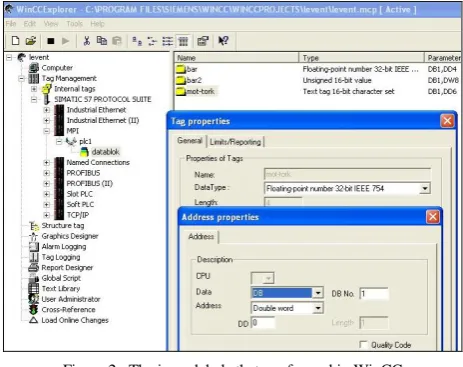Click the Properties toolbar icon
463x367 pixels.
click(203, 41)
